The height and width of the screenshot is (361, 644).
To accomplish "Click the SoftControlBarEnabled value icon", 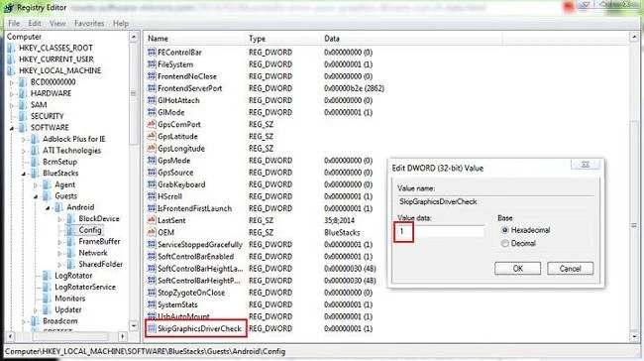I will [x=152, y=256].
